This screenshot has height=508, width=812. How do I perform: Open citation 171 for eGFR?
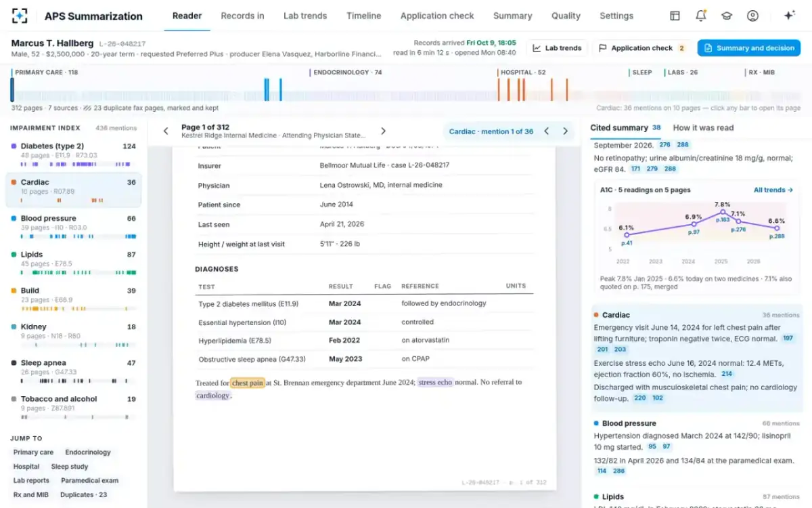tap(635, 169)
